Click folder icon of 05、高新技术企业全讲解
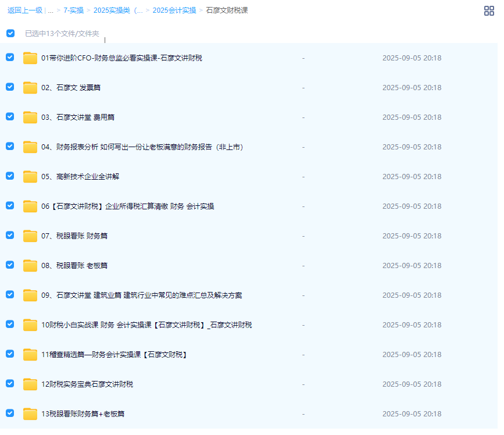 (x=30, y=177)
